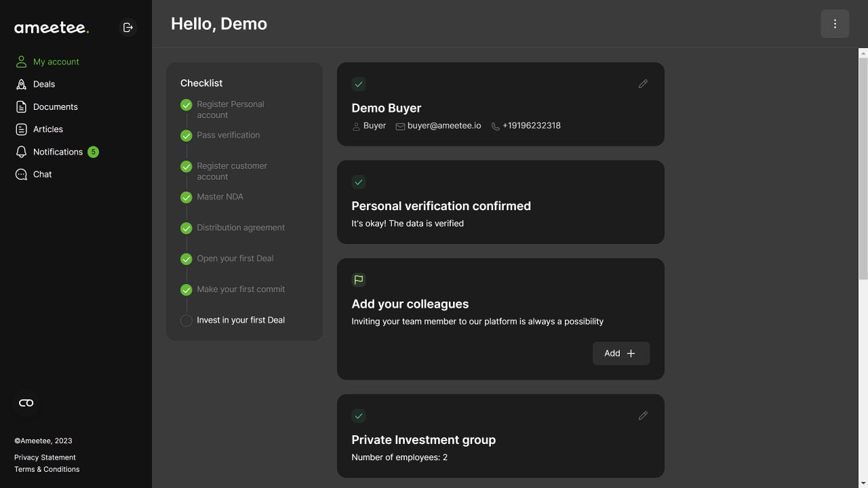This screenshot has height=488, width=868.
Task: Click the Documents file icon
Action: click(x=21, y=106)
